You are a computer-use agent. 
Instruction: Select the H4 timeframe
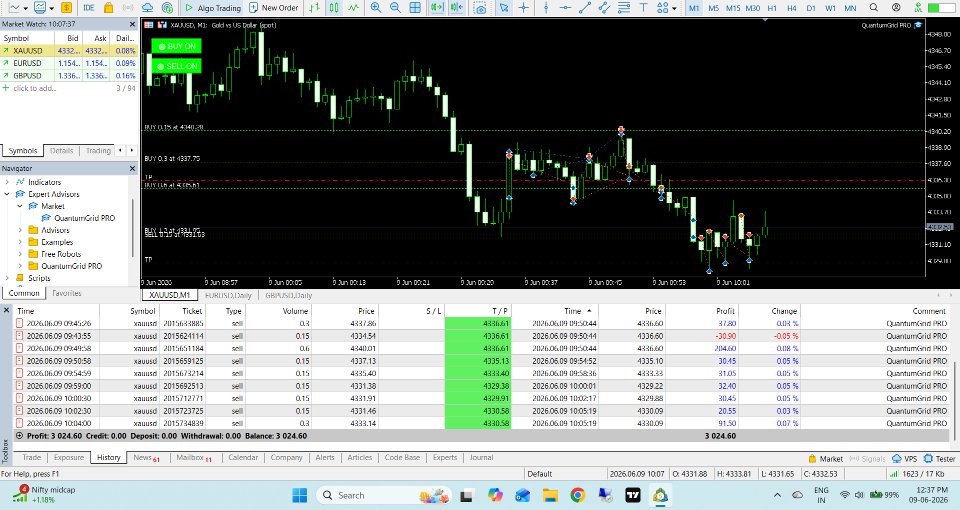coord(792,8)
